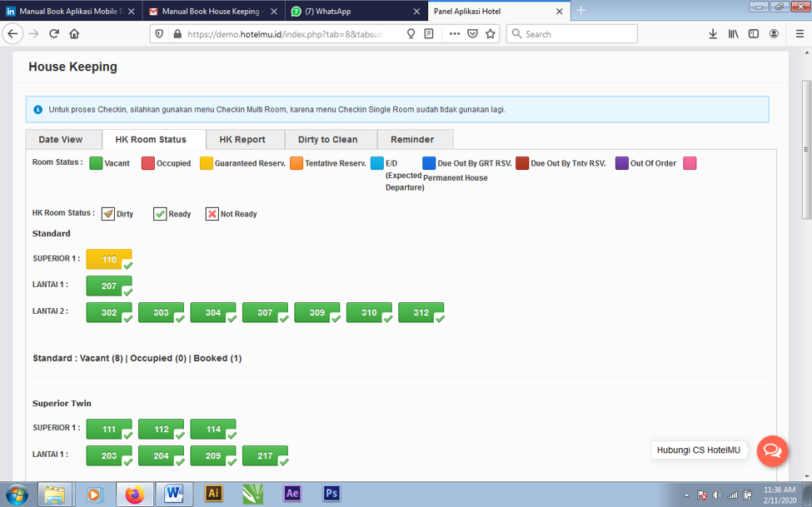The height and width of the screenshot is (507, 812).
Task: Open the Firefox library menu
Action: pos(734,34)
